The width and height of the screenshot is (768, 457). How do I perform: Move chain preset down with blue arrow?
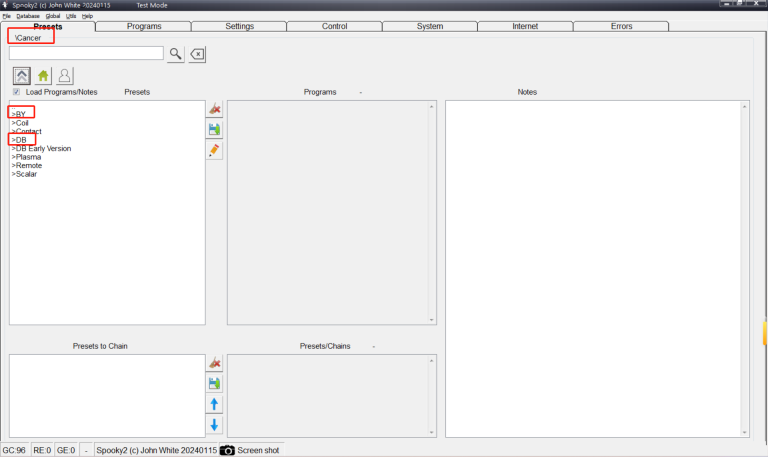coord(214,425)
